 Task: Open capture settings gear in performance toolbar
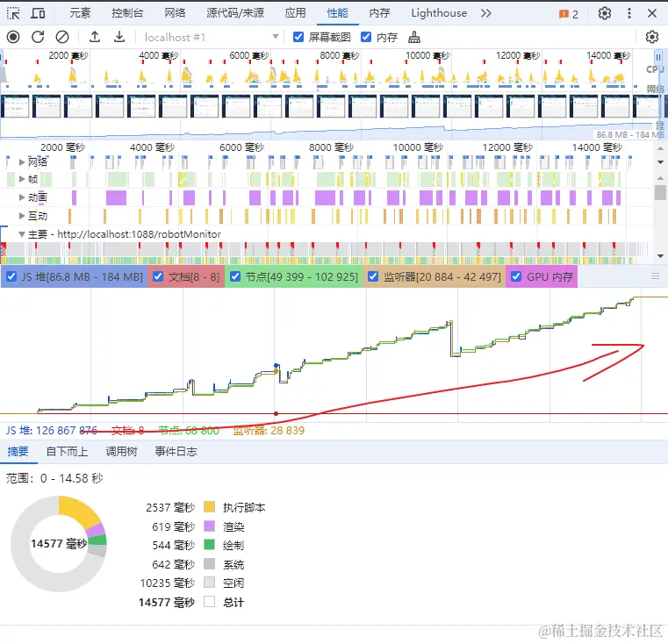tap(651, 38)
